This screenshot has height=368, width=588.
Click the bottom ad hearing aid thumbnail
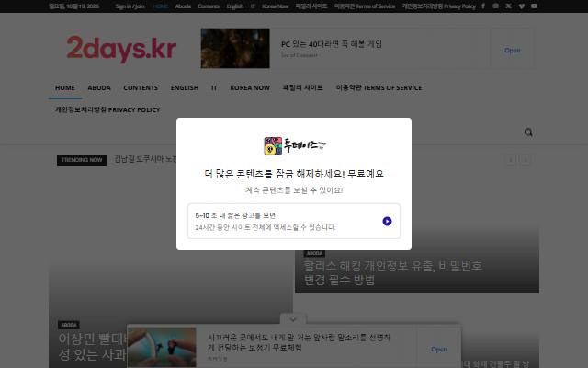click(162, 347)
